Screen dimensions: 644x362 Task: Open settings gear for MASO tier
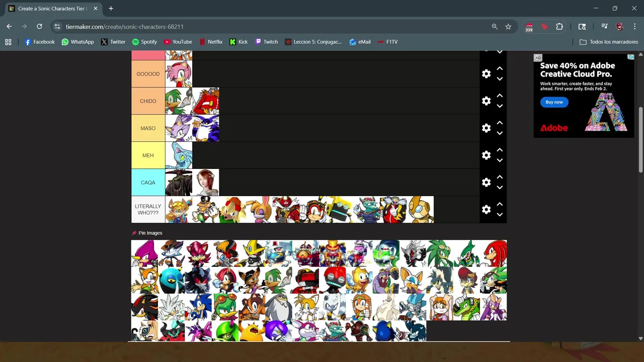486,128
